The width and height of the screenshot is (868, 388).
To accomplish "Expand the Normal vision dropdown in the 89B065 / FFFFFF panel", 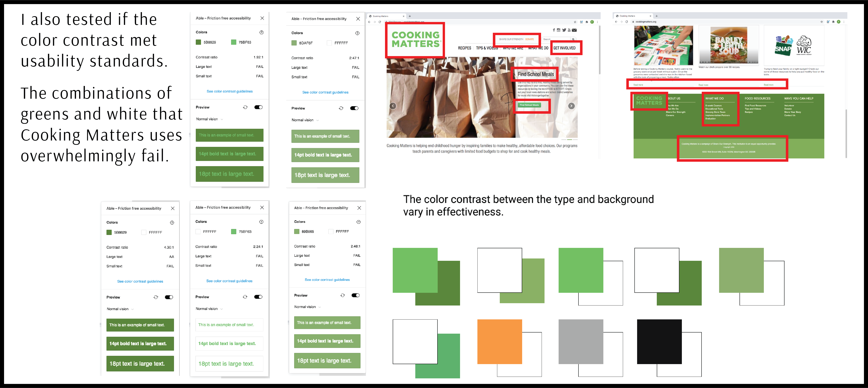I will 308,307.
